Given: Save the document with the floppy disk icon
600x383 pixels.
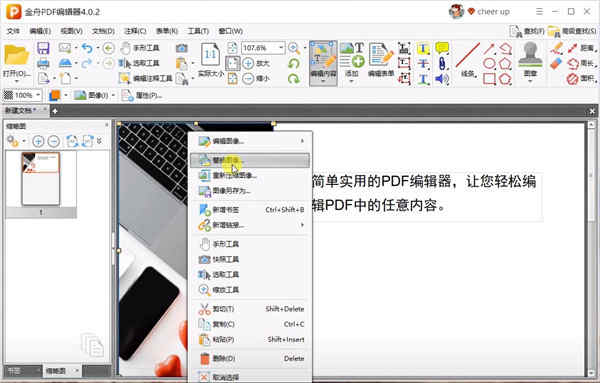Looking at the screenshot, I should click(43, 48).
